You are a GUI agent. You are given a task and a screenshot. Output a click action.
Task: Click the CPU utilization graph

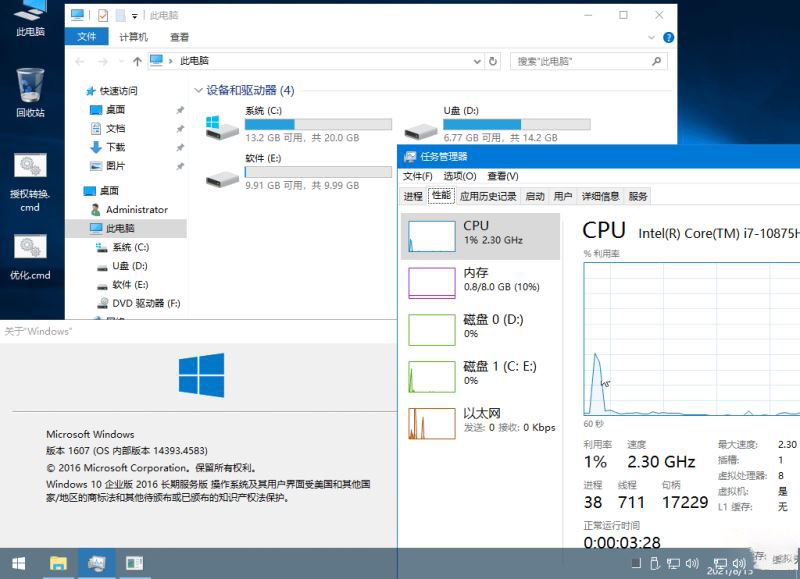692,339
